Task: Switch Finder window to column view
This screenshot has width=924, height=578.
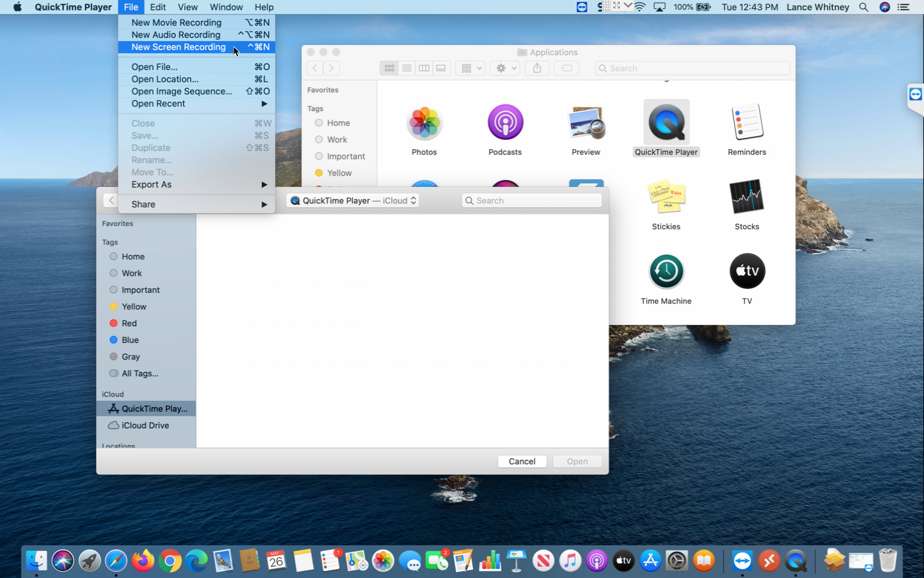Action: (x=424, y=68)
